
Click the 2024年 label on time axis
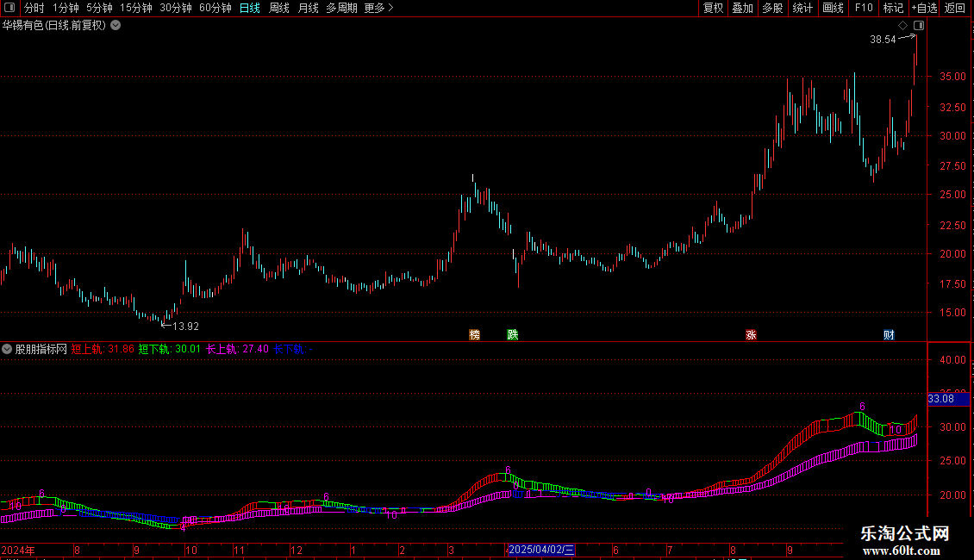coord(18,550)
